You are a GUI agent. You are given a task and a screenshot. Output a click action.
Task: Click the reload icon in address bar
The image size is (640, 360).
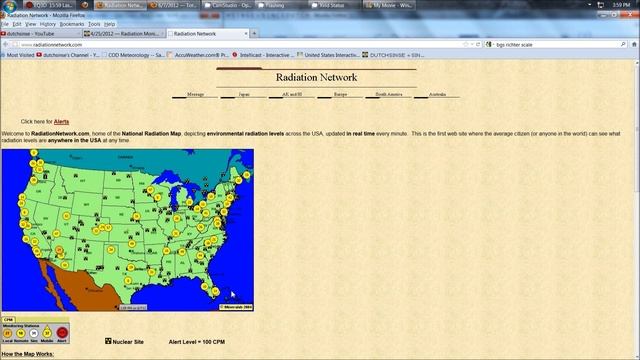(x=478, y=44)
